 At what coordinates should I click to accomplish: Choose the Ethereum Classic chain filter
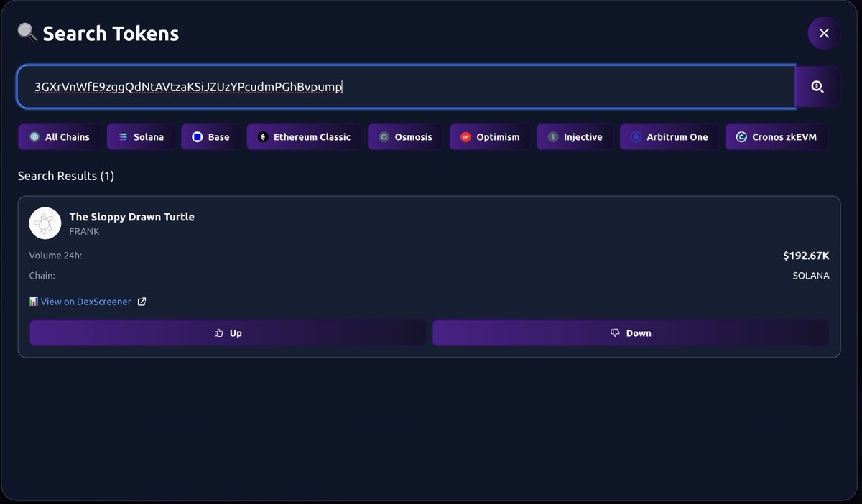click(x=304, y=137)
